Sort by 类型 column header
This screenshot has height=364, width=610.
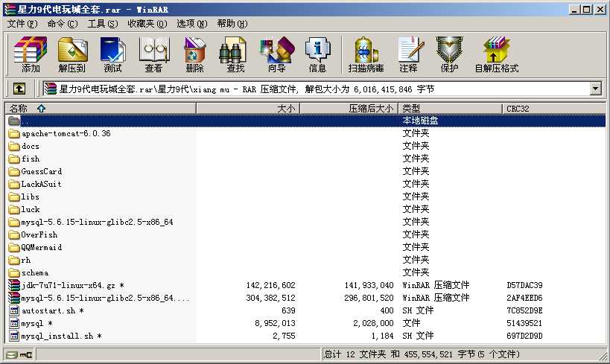pyautogui.click(x=450, y=109)
